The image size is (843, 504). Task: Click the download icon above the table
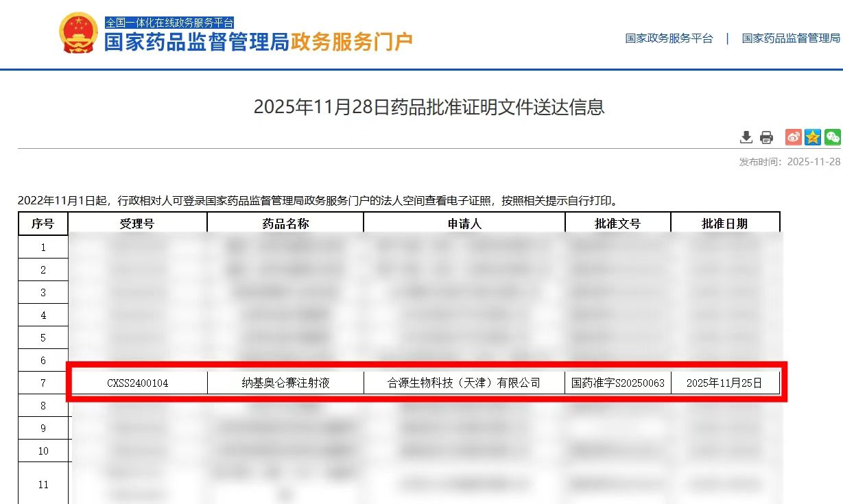[x=746, y=137]
